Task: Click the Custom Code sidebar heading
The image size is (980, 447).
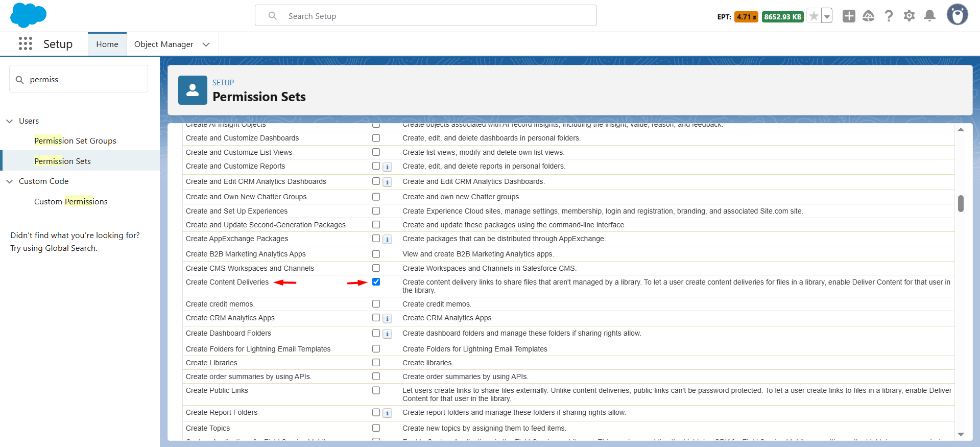Action: [x=43, y=181]
